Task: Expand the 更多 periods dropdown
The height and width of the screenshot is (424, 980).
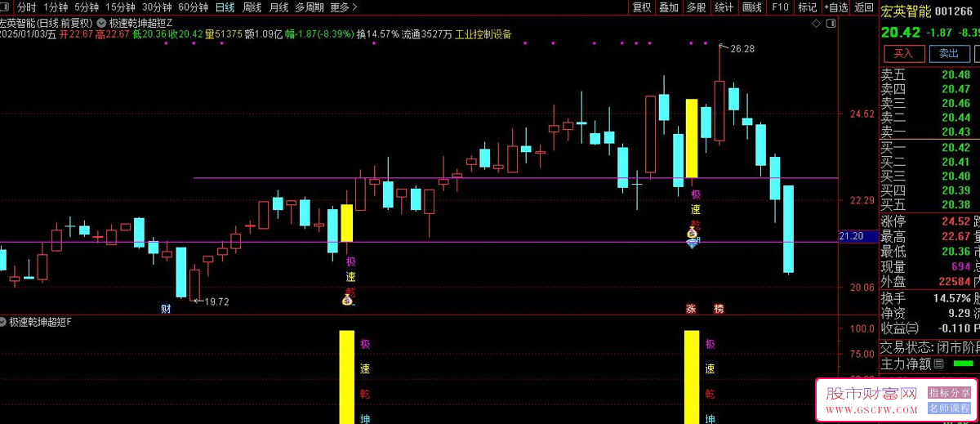Action: click(344, 7)
